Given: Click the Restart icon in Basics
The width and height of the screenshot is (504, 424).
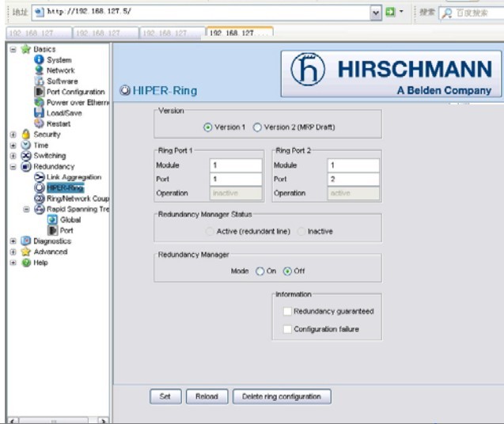Looking at the screenshot, I should [x=40, y=123].
